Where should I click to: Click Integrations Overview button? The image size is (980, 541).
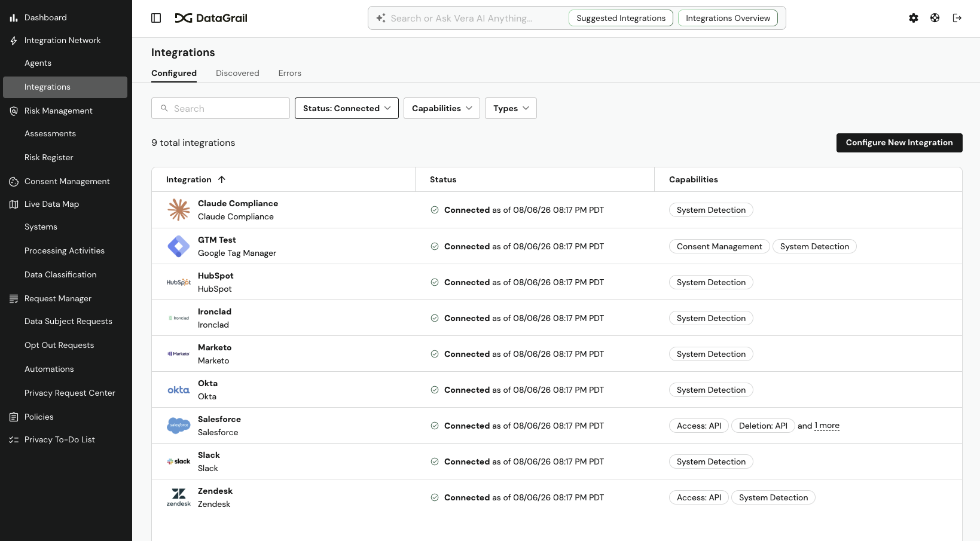[728, 18]
